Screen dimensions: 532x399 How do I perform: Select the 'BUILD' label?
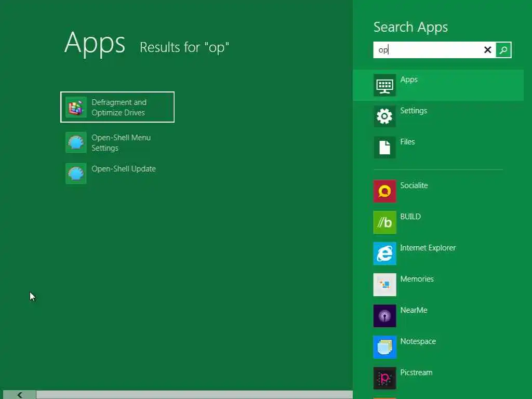point(410,217)
